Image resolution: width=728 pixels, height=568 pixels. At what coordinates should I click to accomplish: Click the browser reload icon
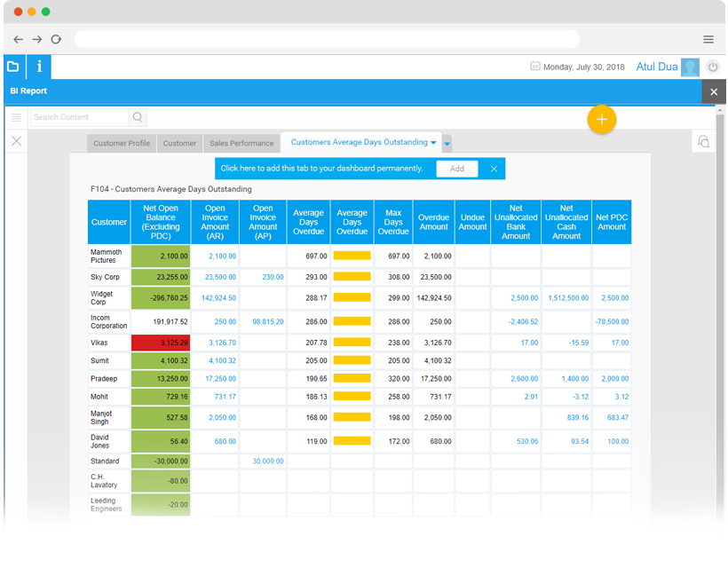click(x=56, y=39)
